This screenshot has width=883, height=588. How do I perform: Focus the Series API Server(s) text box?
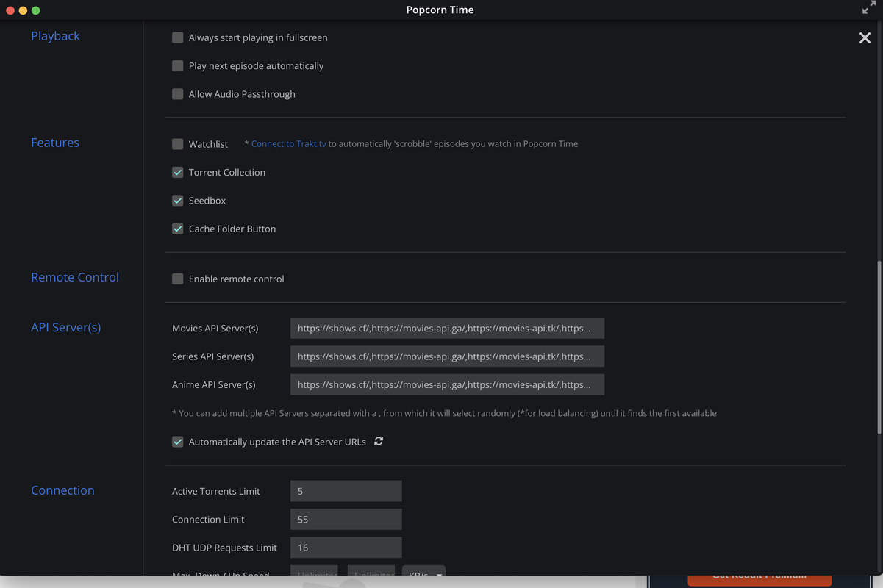pos(447,356)
